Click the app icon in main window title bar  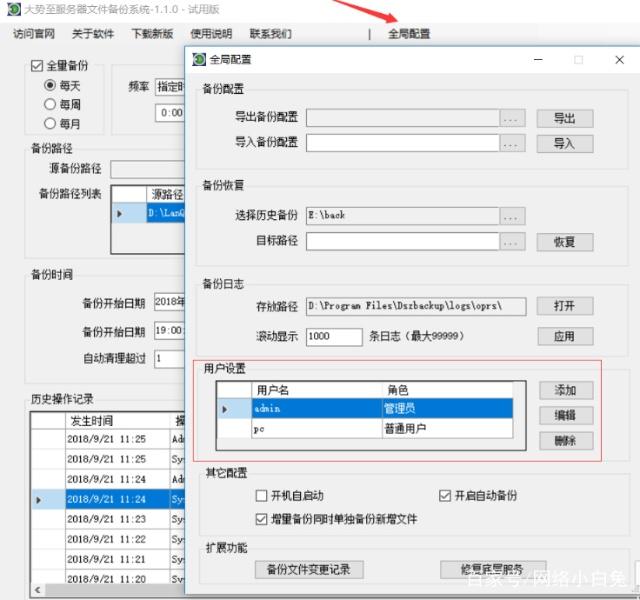pyautogui.click(x=14, y=9)
